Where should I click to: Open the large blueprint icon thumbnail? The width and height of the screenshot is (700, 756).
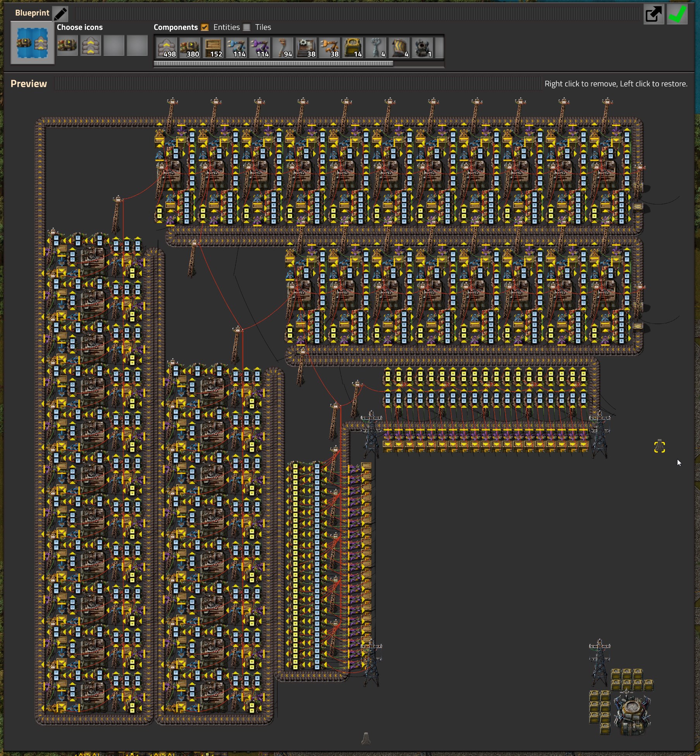tap(32, 43)
